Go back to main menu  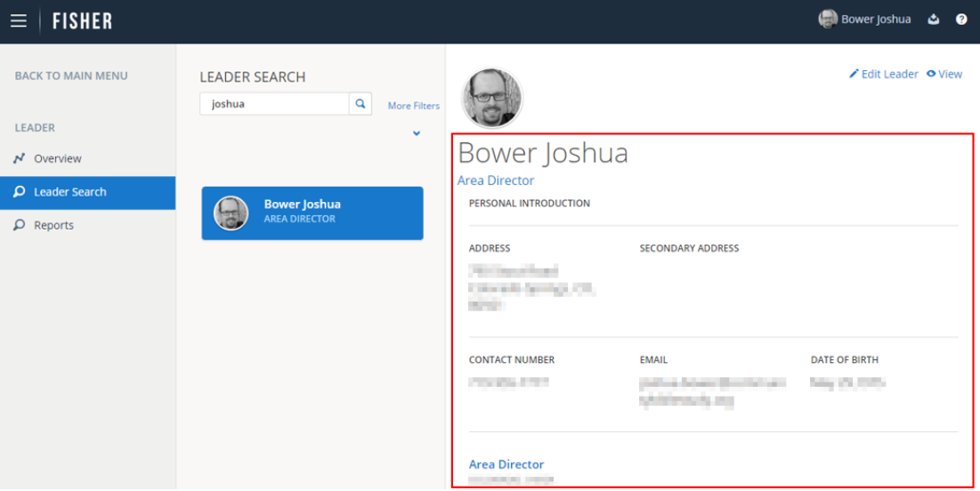click(x=71, y=76)
